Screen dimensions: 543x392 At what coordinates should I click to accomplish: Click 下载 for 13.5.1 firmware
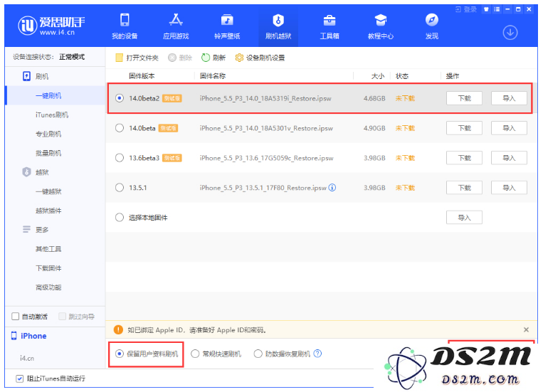[464, 188]
